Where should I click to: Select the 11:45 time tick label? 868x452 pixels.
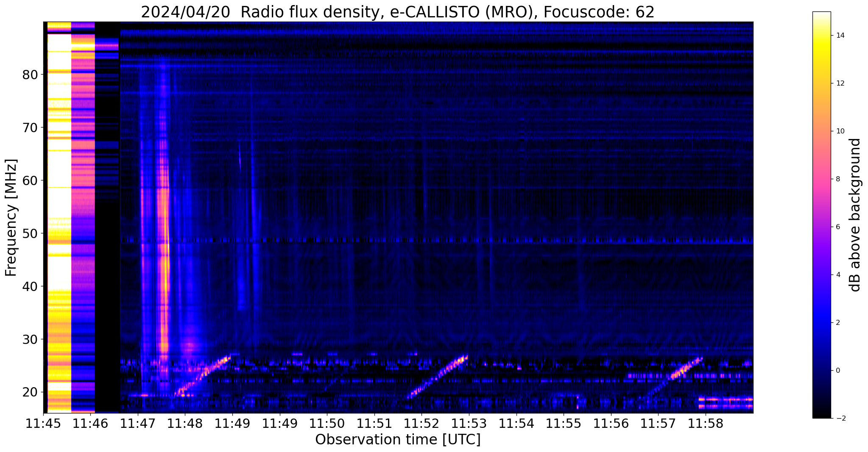43,424
